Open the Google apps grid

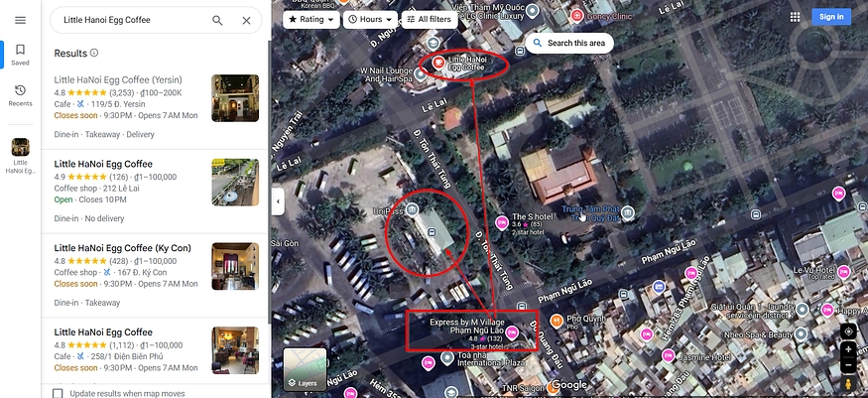795,17
